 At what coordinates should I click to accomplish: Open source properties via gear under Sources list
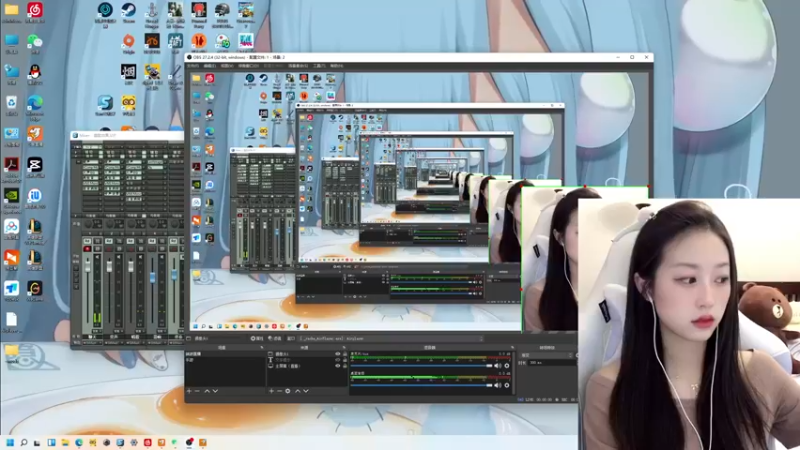point(288,391)
